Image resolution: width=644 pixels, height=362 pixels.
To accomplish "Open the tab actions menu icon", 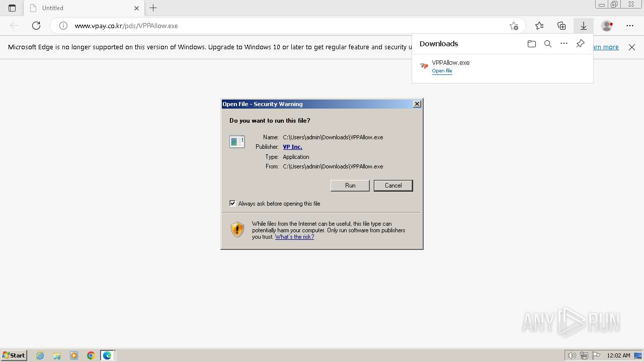I will (12, 8).
